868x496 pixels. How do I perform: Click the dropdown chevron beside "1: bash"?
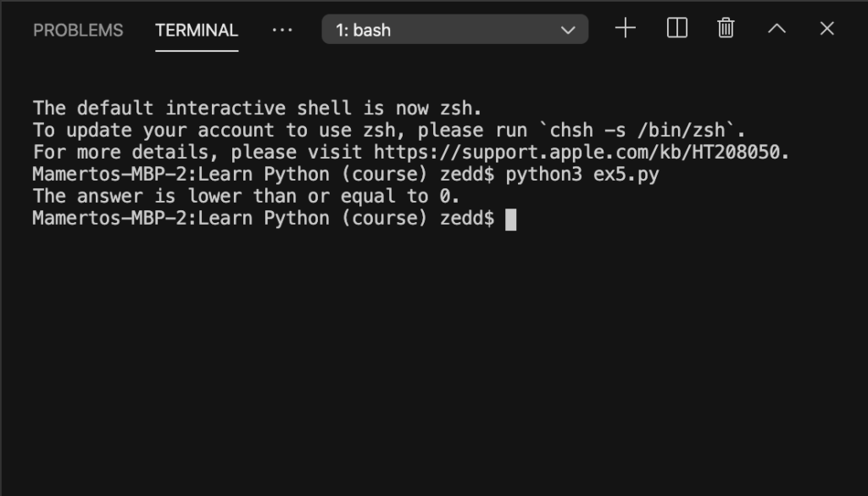(568, 30)
